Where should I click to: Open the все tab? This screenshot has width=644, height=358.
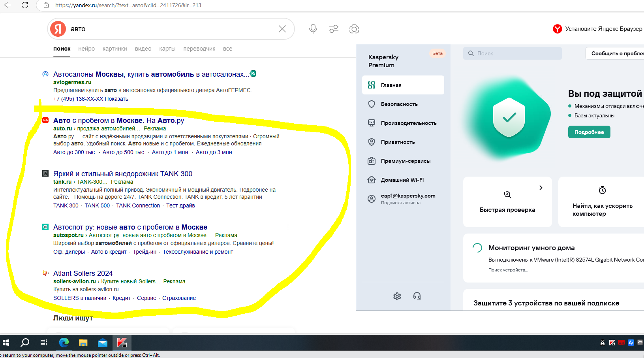[227, 49]
